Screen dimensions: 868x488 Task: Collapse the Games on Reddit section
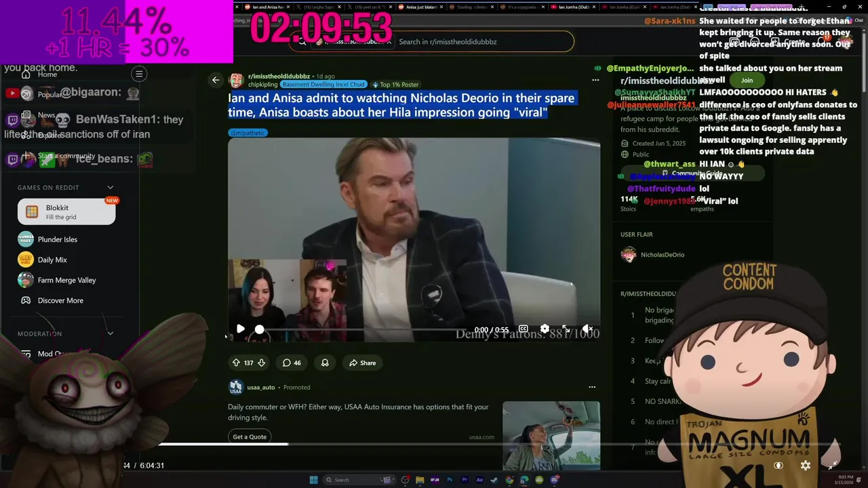click(x=110, y=188)
